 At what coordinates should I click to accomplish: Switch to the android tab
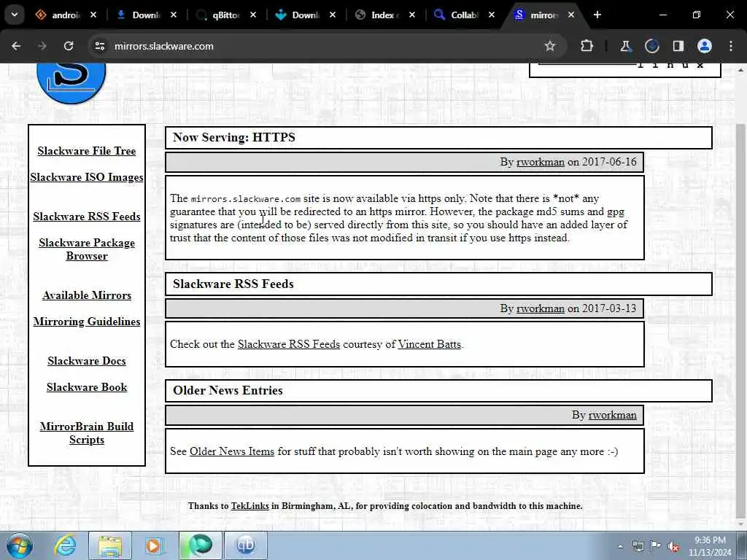point(66,15)
